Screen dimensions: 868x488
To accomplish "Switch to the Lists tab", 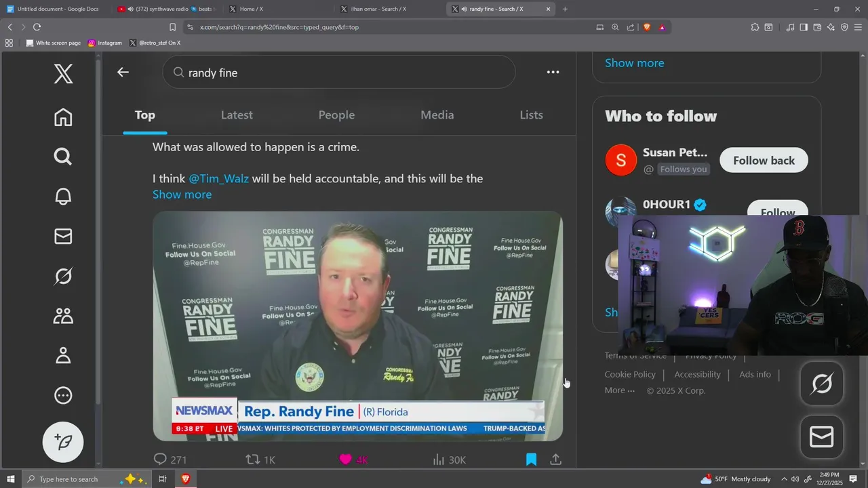I will click(x=531, y=115).
